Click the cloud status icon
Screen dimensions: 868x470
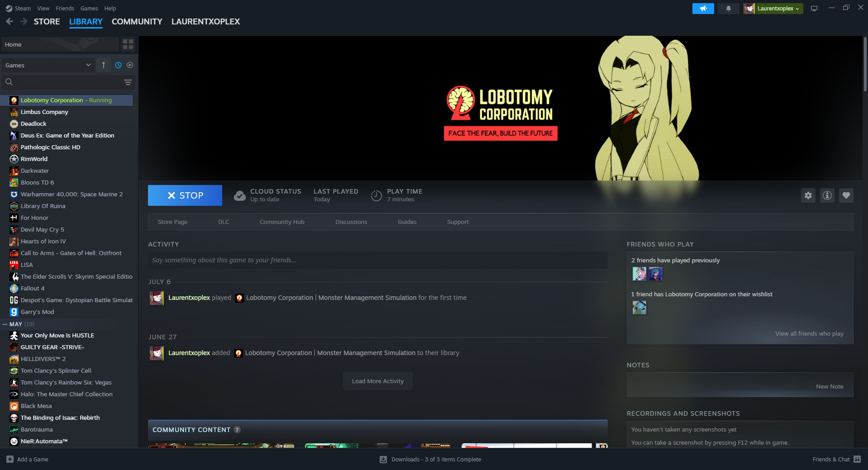(x=239, y=195)
